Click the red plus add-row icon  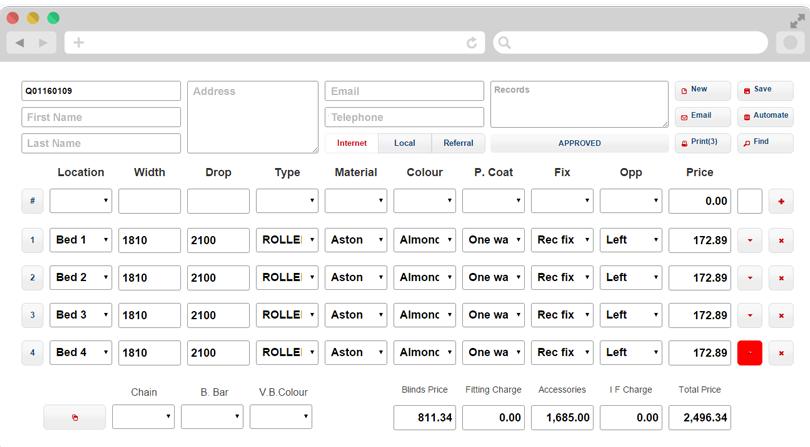pos(781,201)
